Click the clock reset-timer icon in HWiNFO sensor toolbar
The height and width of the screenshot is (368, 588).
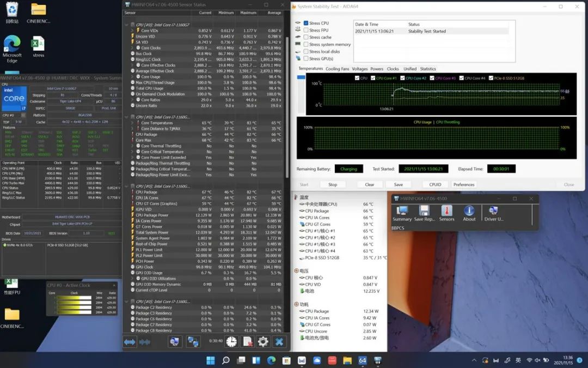pyautogui.click(x=231, y=342)
